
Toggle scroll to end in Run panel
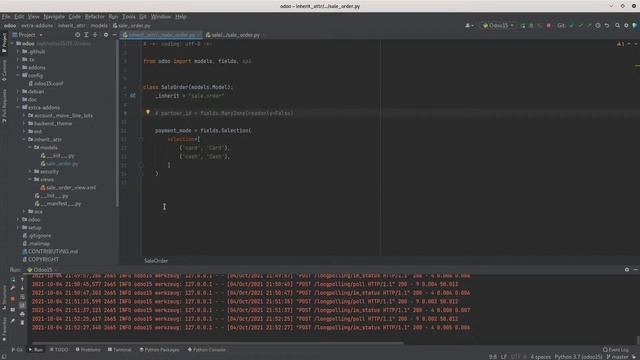click(22, 305)
